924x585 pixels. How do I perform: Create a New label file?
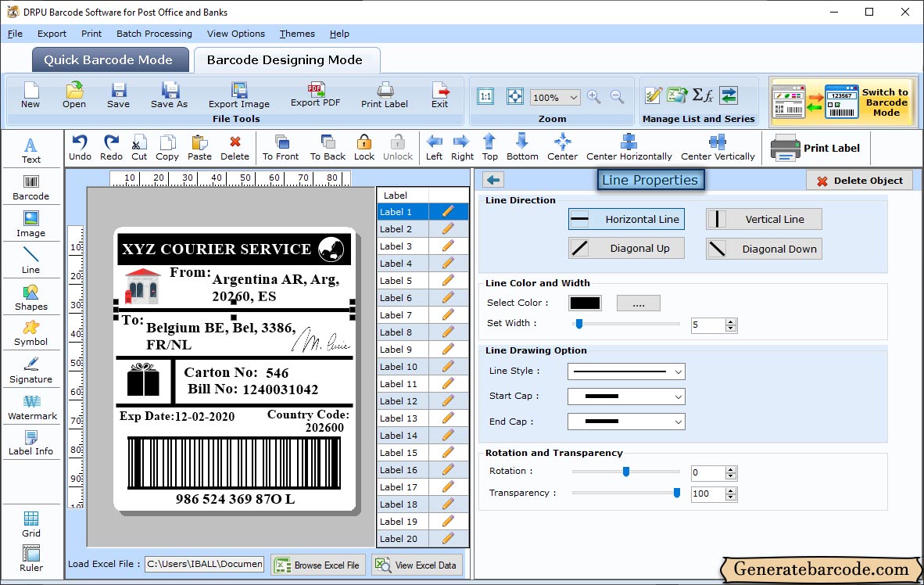point(30,95)
